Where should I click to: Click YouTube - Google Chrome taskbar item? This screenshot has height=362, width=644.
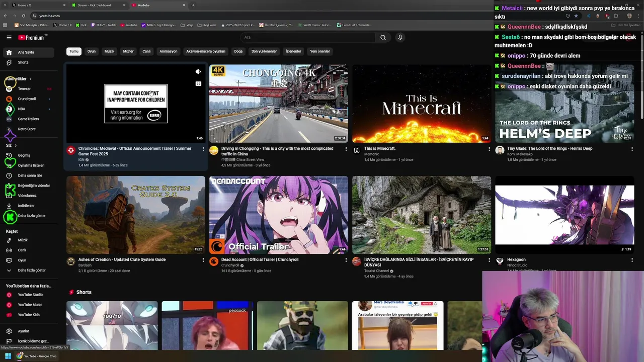coord(36,356)
